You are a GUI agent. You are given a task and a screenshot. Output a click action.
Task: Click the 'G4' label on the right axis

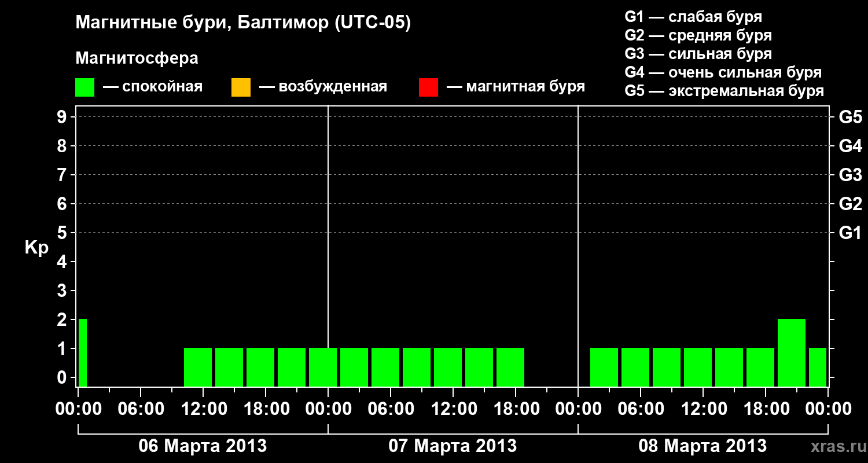[851, 146]
